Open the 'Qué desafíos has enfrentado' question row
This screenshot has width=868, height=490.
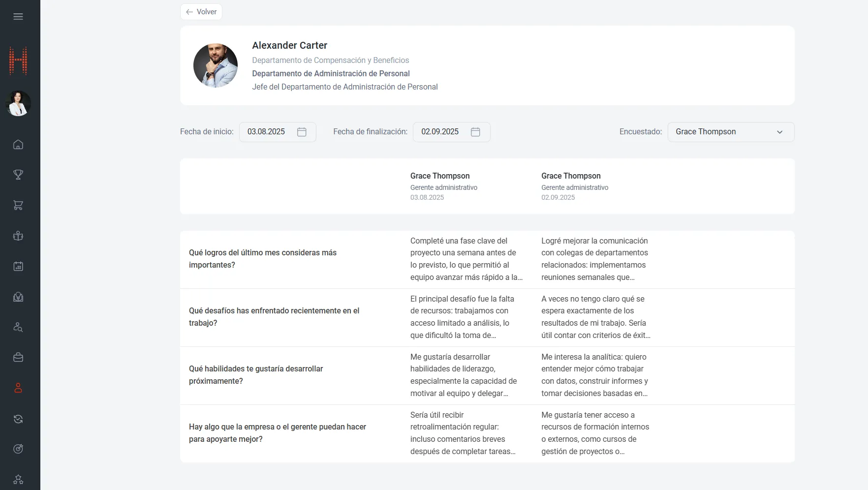tap(274, 317)
